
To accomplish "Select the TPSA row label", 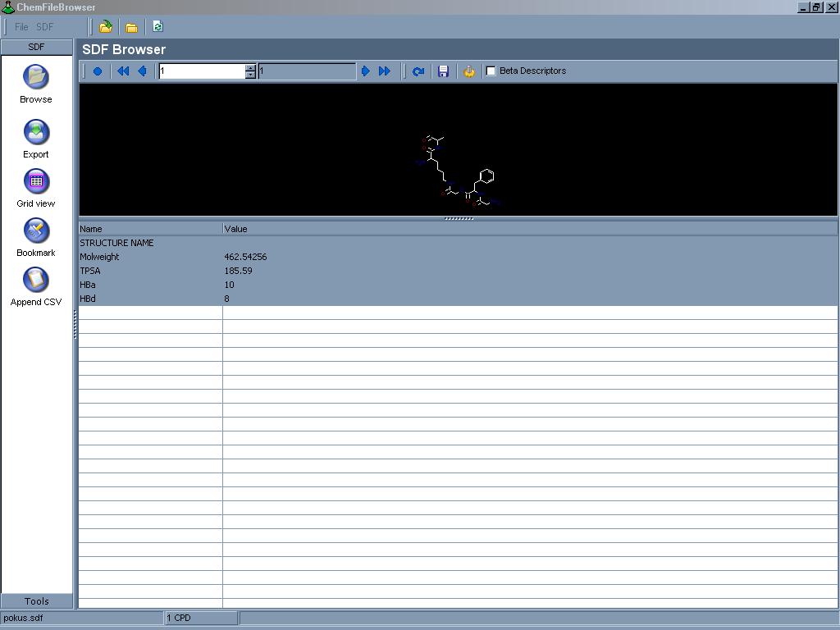I will pos(90,271).
